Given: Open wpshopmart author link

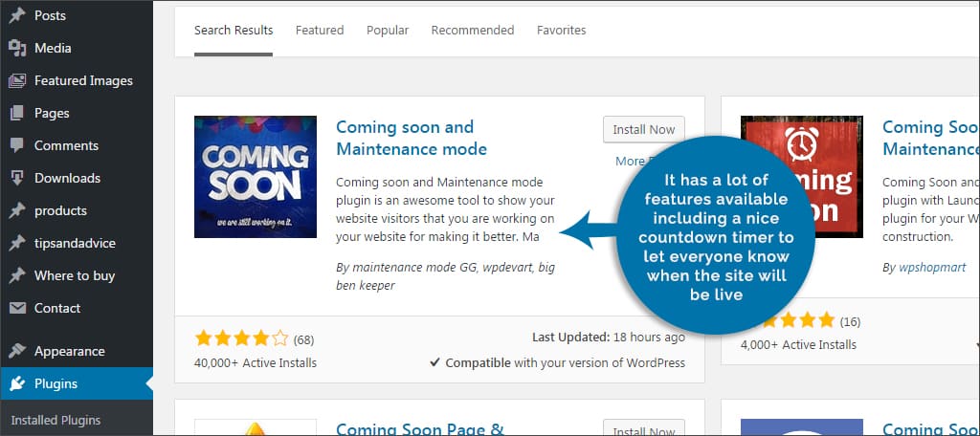Looking at the screenshot, I should [932, 268].
